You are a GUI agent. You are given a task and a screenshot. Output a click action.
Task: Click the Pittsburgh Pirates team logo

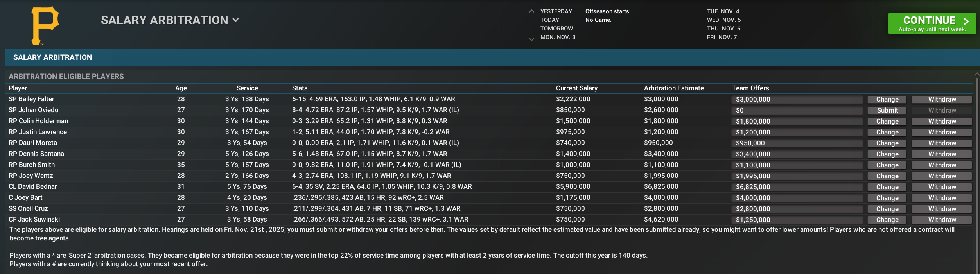pos(45,25)
